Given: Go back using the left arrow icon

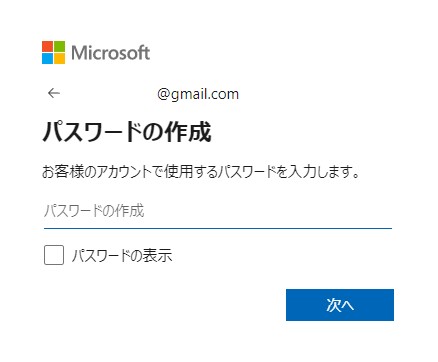Looking at the screenshot, I should (x=54, y=93).
